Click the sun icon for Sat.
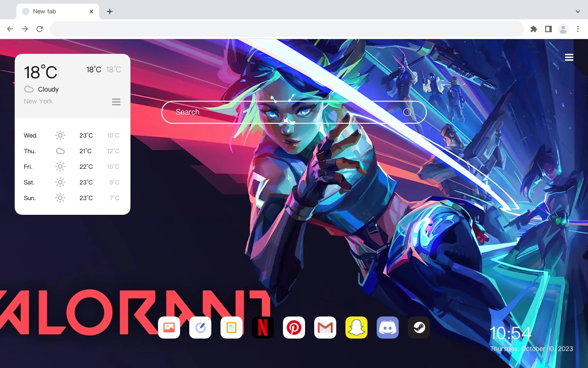Image resolution: width=588 pixels, height=368 pixels. [60, 182]
